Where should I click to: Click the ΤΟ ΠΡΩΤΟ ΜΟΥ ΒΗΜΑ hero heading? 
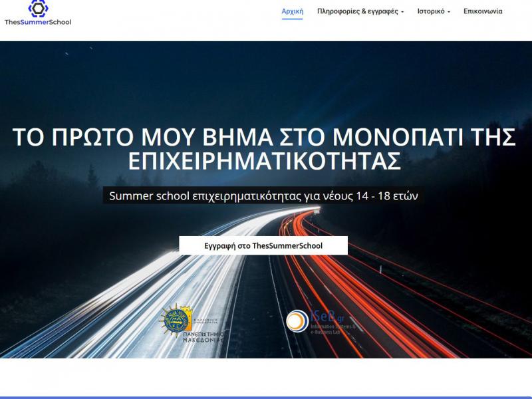point(264,148)
